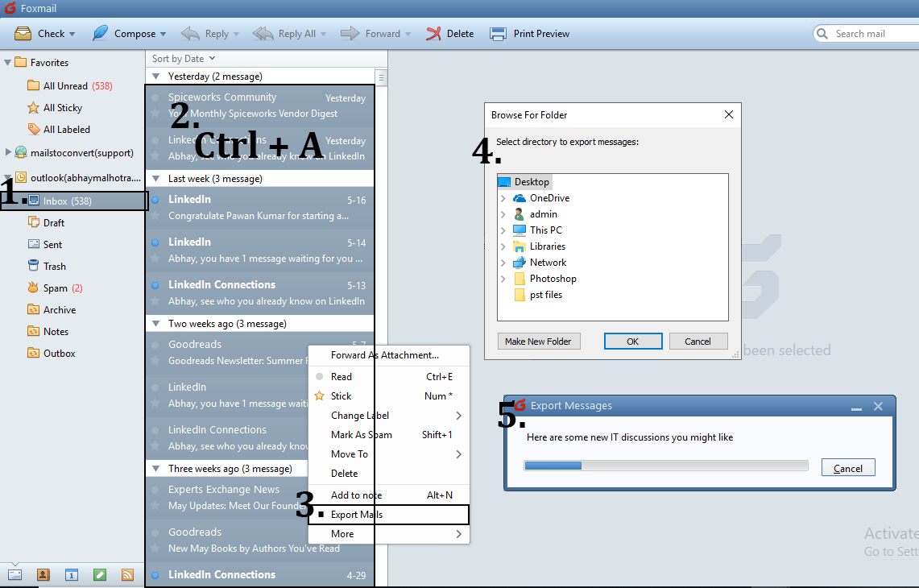Choose Mark As Spam menu entry
This screenshot has width=919, height=588.
click(x=388, y=435)
